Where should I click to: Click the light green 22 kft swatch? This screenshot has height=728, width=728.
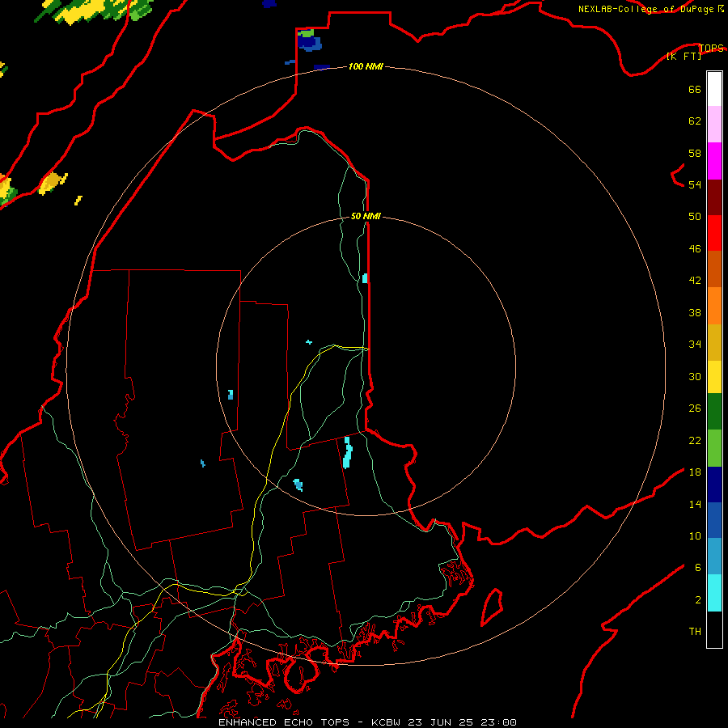(x=714, y=448)
